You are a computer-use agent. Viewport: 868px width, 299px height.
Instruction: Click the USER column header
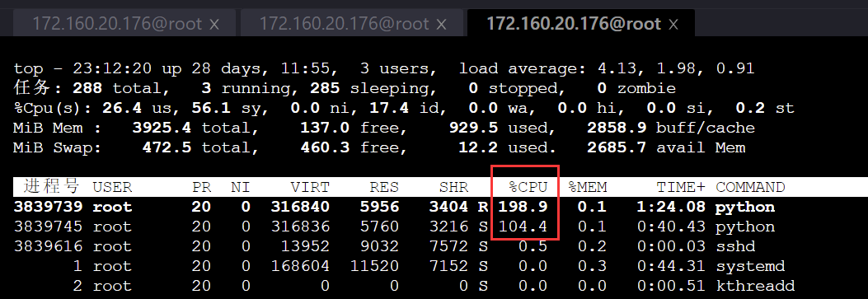112,187
